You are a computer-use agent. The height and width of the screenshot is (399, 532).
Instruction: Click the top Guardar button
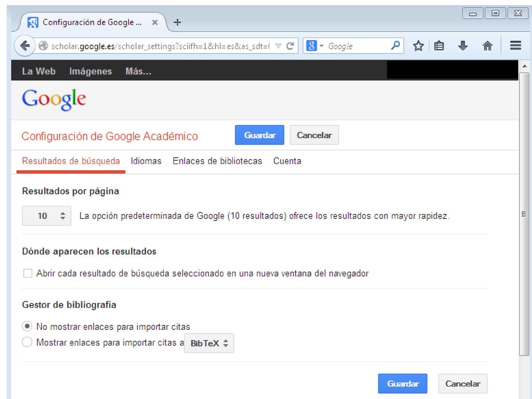pos(260,135)
